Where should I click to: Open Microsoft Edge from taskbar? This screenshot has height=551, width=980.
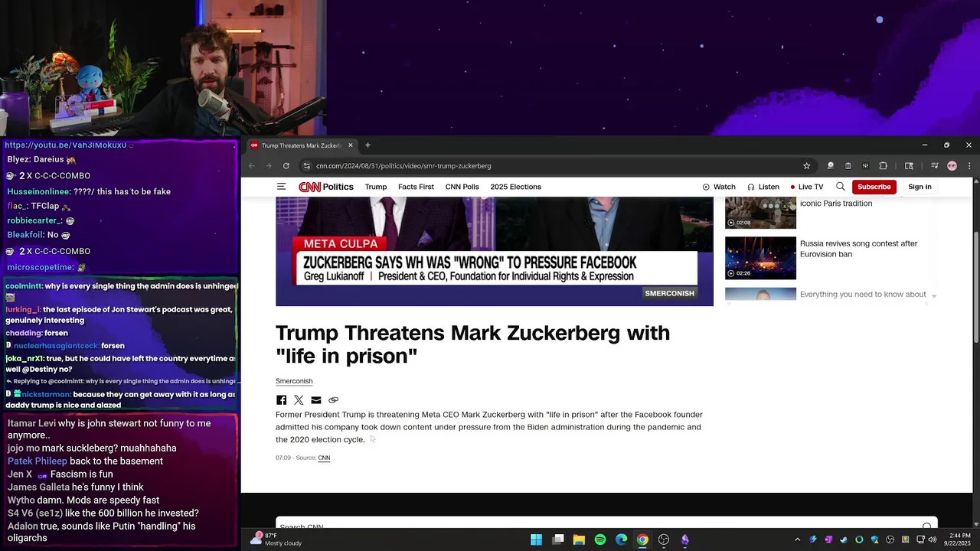621,540
